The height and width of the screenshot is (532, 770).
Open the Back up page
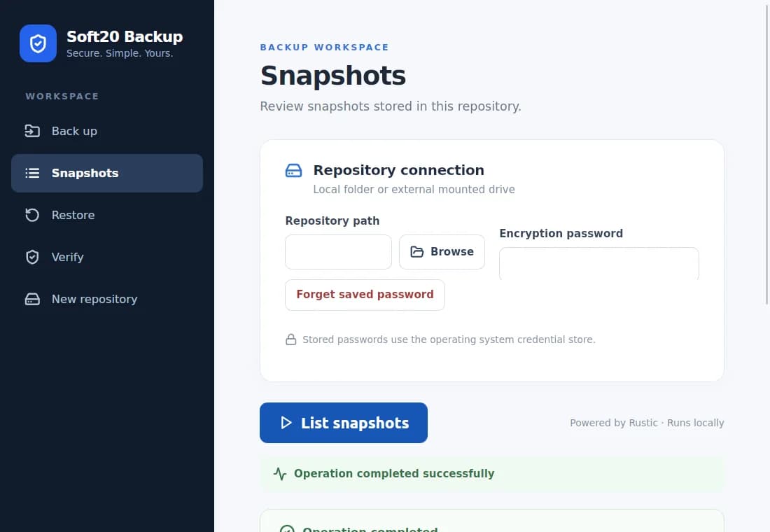(107, 131)
